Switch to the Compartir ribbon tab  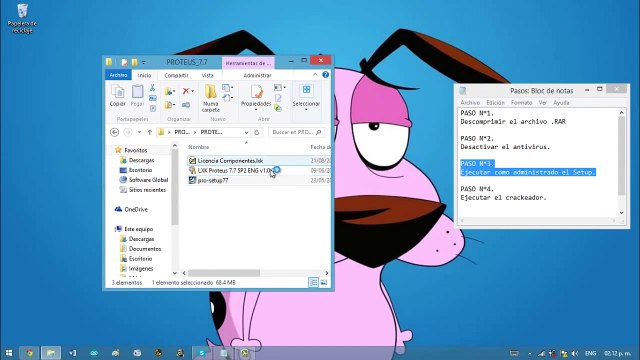pyautogui.click(x=176, y=76)
